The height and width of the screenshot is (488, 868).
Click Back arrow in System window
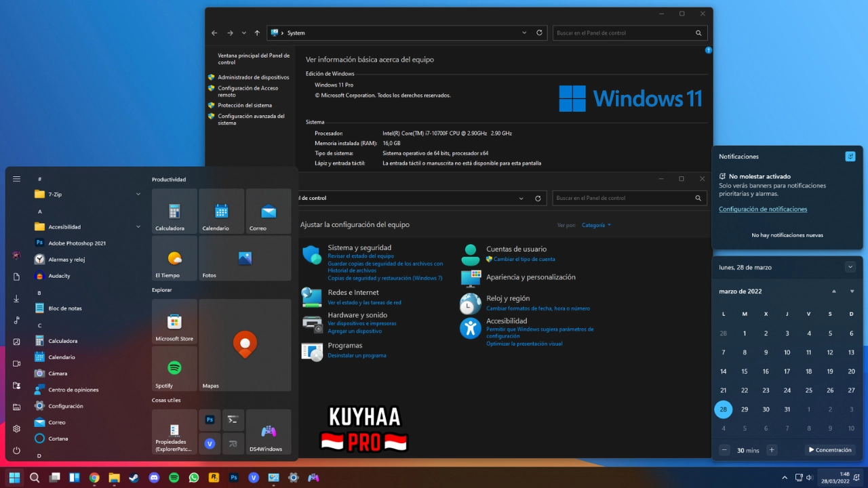(x=214, y=33)
